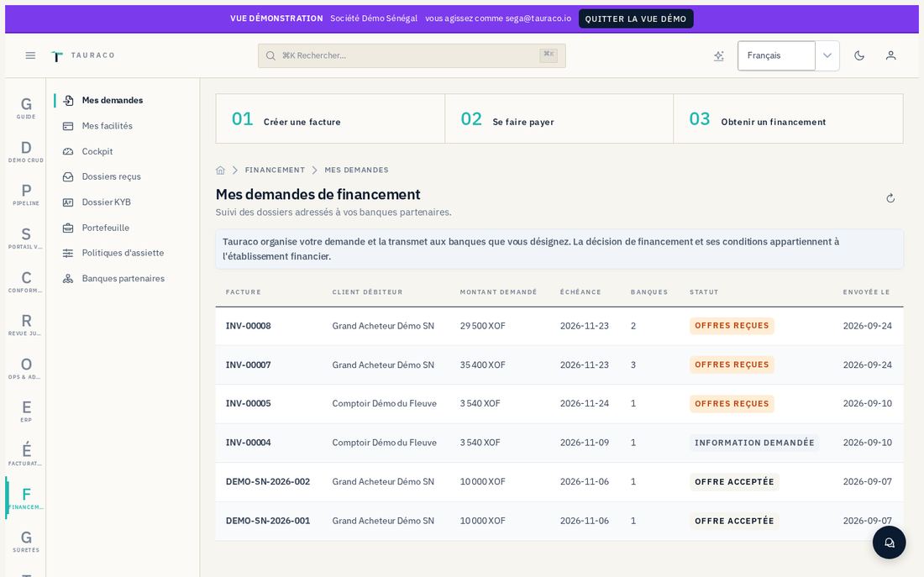924x577 pixels.
Task: Open Dossier KYB in the sidebar
Action: coord(123,202)
